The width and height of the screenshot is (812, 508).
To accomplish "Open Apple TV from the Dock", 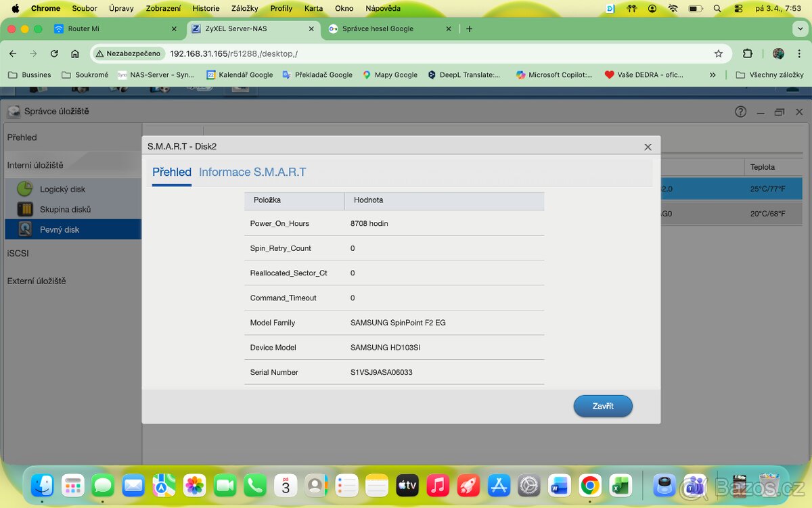I will pyautogui.click(x=407, y=485).
